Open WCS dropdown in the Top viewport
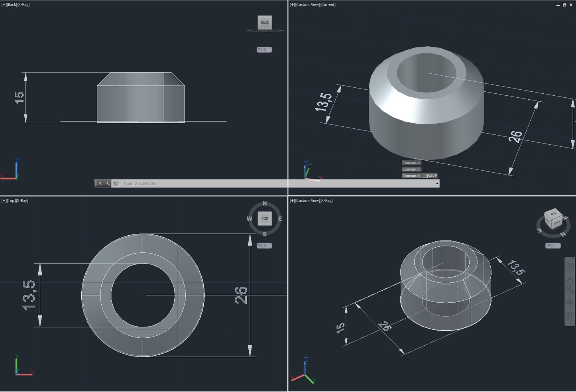This screenshot has width=576, height=392. (x=264, y=245)
